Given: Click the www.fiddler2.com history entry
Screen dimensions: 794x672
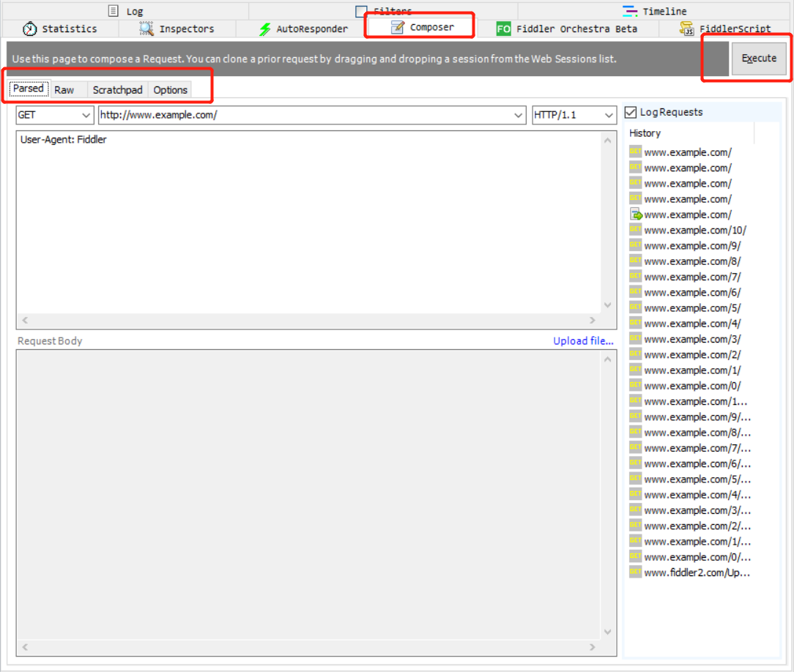Looking at the screenshot, I should (697, 572).
